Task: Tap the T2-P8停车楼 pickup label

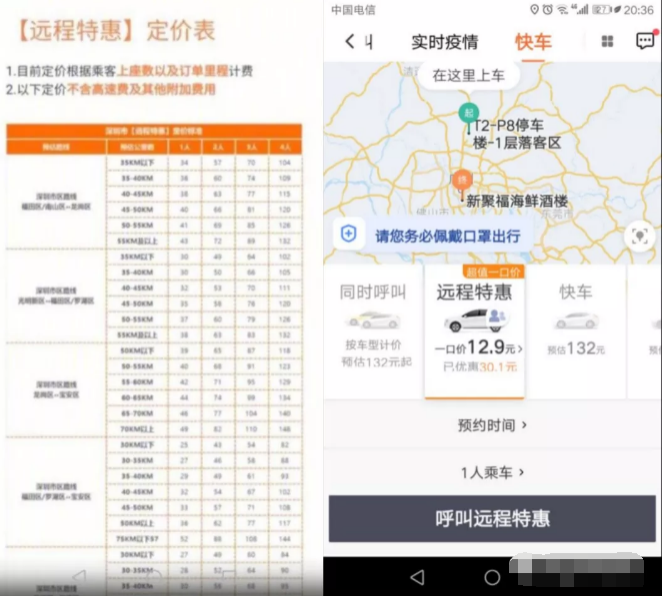Action: (x=516, y=134)
